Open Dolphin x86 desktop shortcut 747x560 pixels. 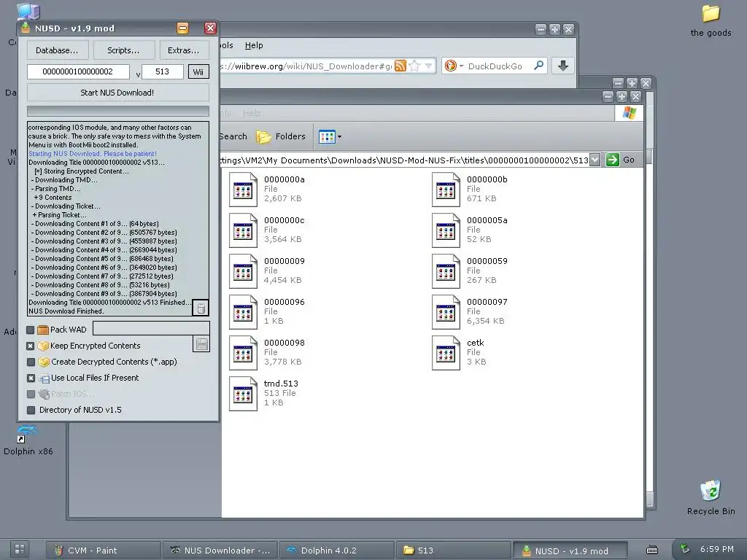(x=28, y=440)
